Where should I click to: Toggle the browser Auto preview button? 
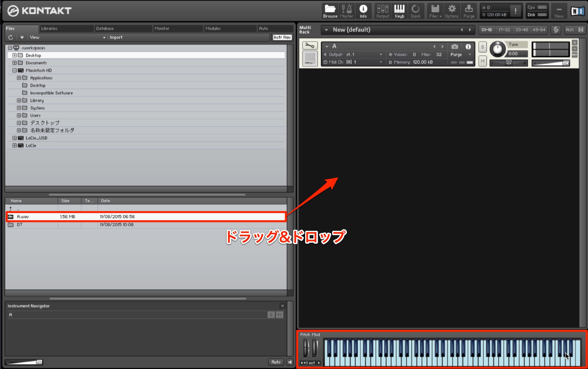pos(276,362)
